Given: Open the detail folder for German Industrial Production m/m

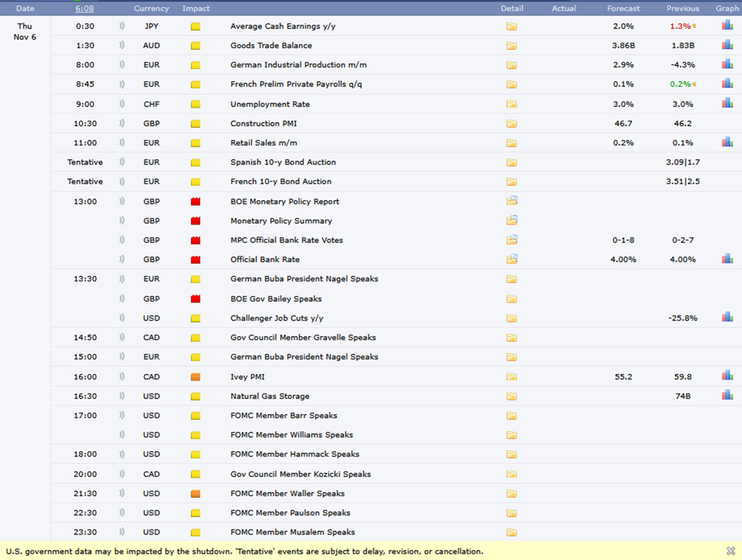Looking at the screenshot, I should pos(512,65).
